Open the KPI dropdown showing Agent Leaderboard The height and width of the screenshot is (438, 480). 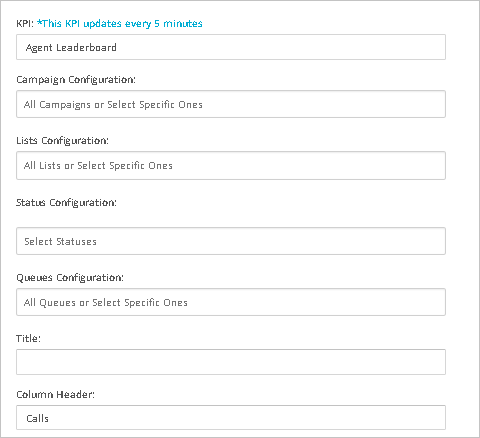click(231, 47)
